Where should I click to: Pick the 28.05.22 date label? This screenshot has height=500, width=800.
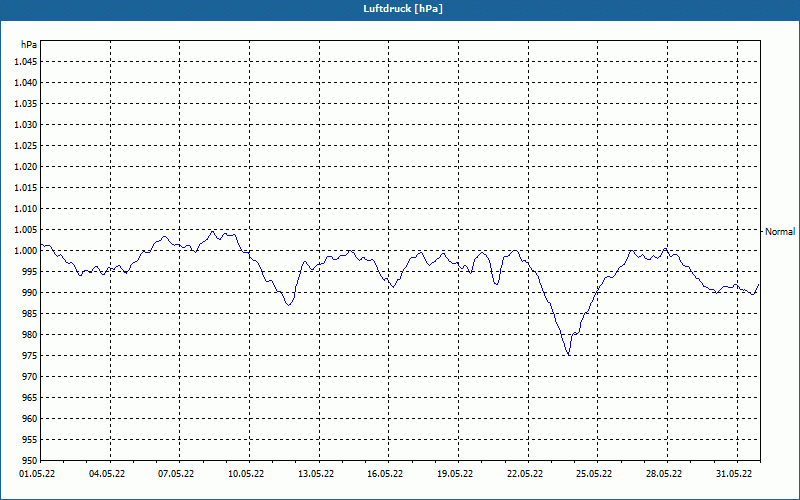pyautogui.click(x=664, y=473)
